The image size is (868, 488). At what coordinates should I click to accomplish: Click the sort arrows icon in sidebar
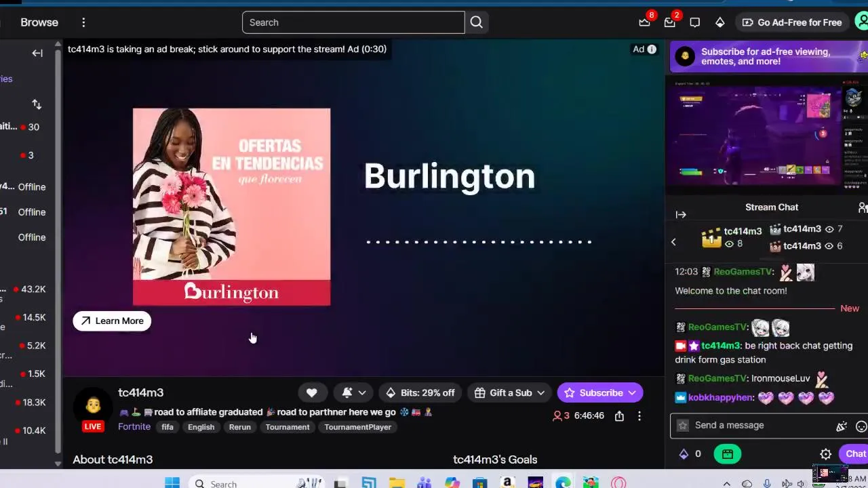(x=37, y=104)
